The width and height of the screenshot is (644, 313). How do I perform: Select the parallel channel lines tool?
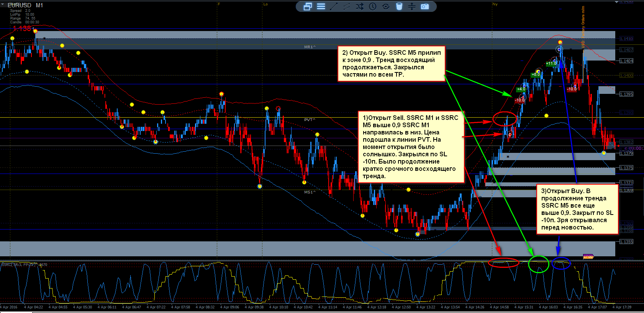tap(347, 7)
